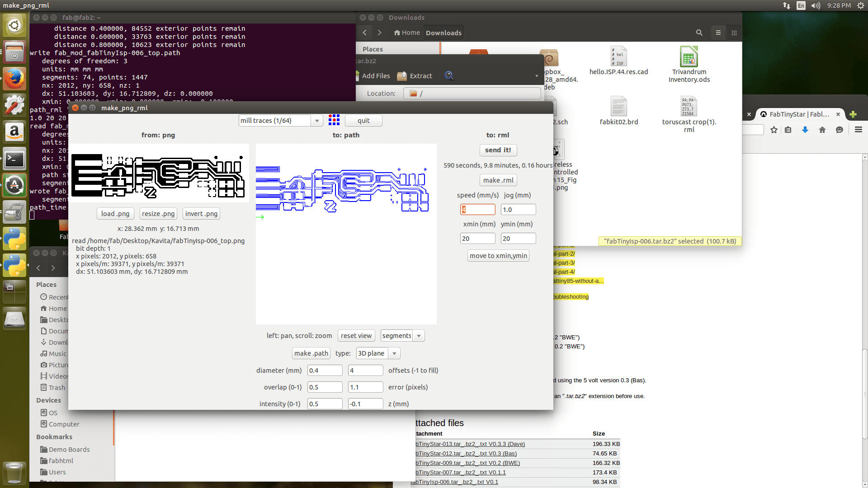Click Home breadcrumb in Downloads window

[x=407, y=33]
